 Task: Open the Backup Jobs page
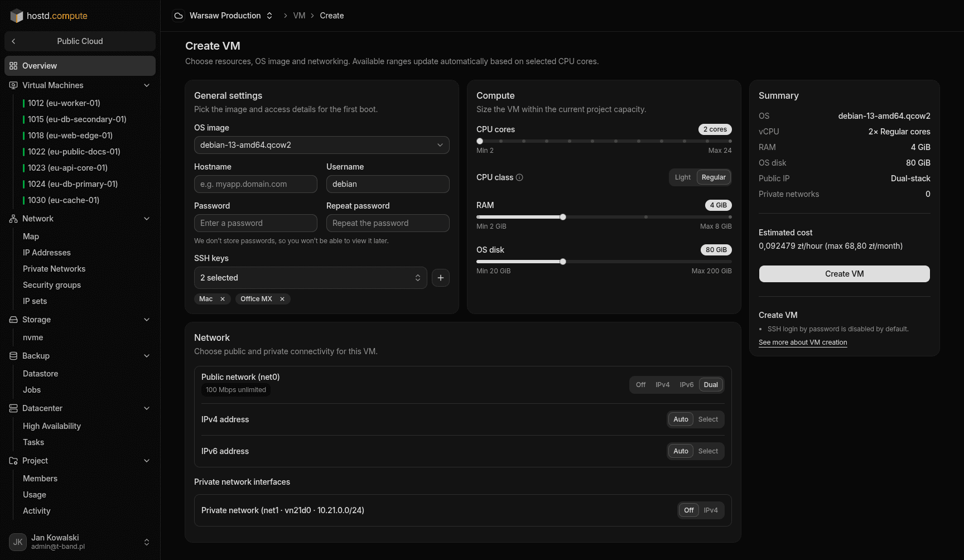point(32,390)
